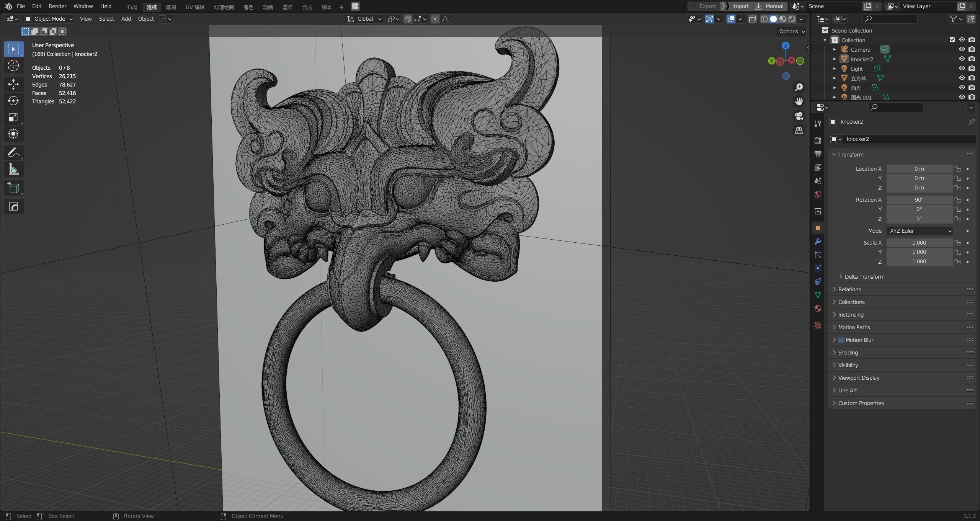Expand the Viewport Display panel
This screenshot has width=980, height=521.
click(859, 378)
